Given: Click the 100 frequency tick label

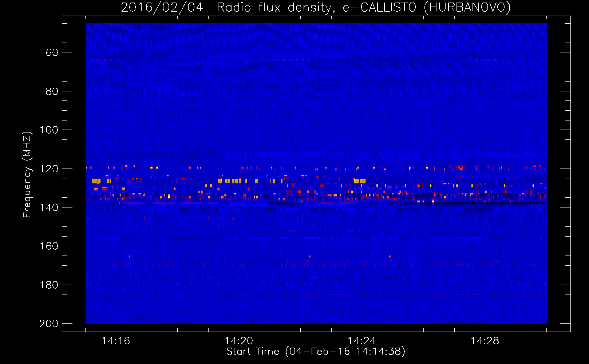Looking at the screenshot, I should coord(49,130).
